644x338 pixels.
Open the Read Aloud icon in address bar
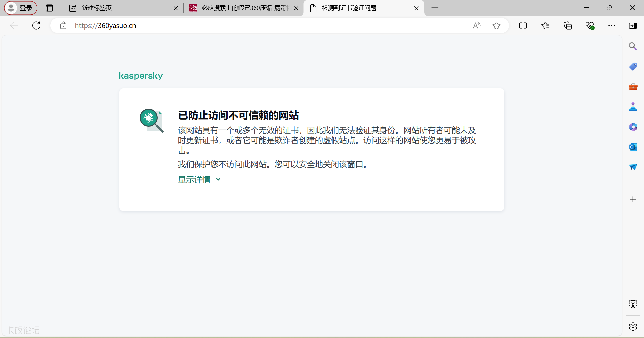coord(476,26)
